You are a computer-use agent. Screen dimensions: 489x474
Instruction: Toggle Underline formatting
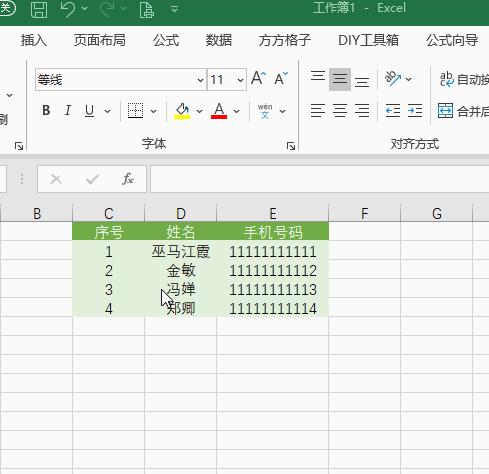[x=89, y=110]
